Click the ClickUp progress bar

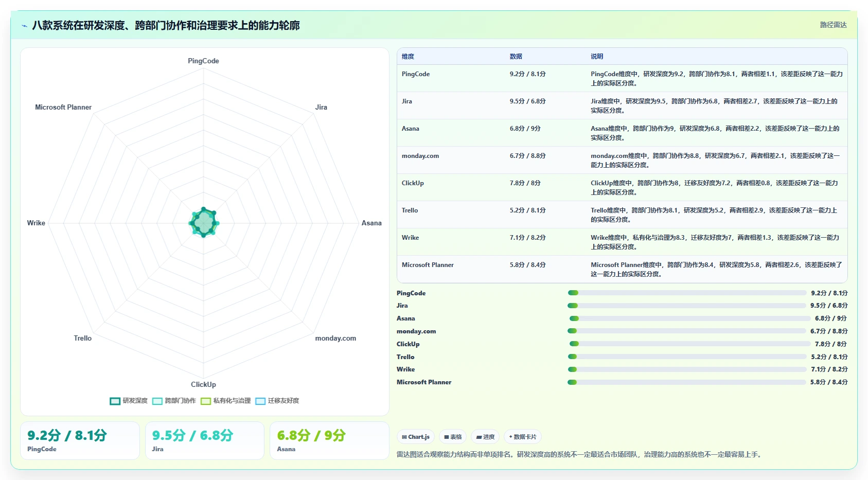[x=689, y=344]
